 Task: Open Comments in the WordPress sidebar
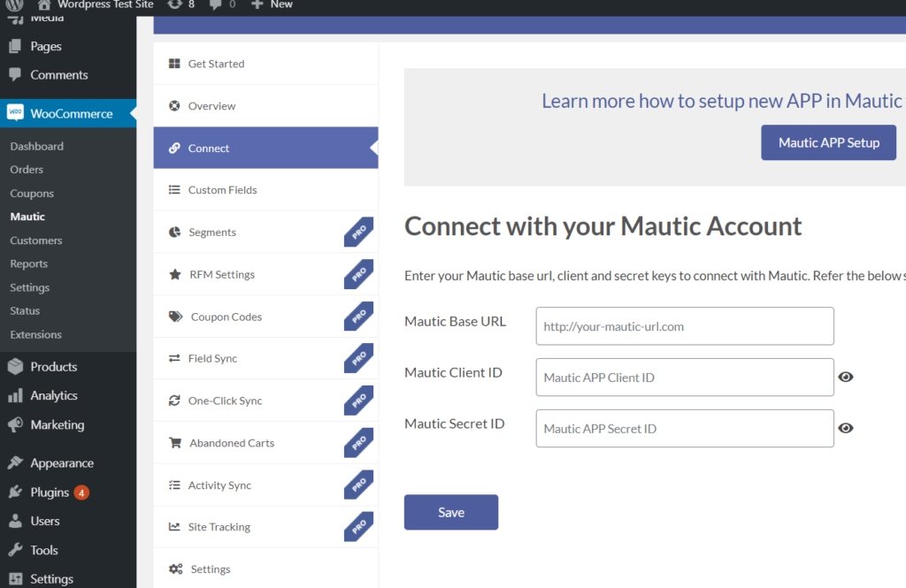pyautogui.click(x=68, y=75)
